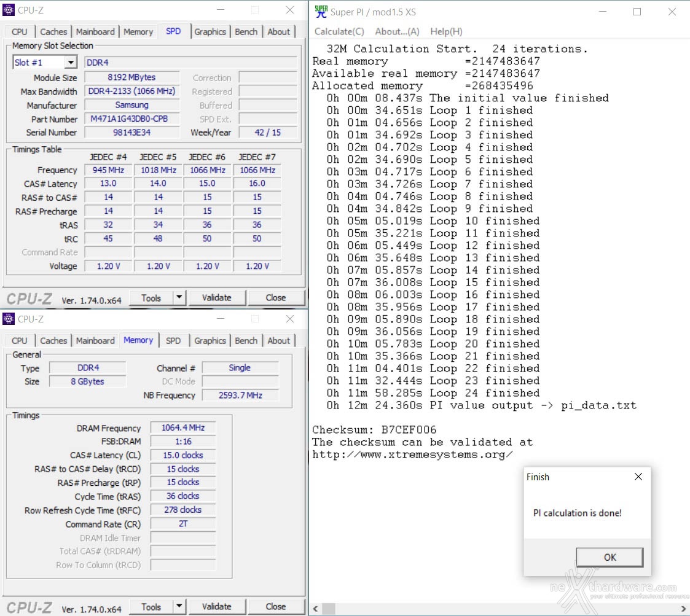Click the Week/Year field showing 42 / 15
This screenshot has height=616, width=690.
point(267,133)
